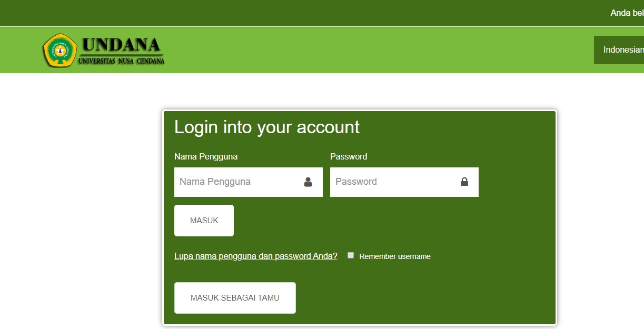The width and height of the screenshot is (644, 329).
Task: Open the Indonesian language dropdown
Action: click(x=619, y=50)
